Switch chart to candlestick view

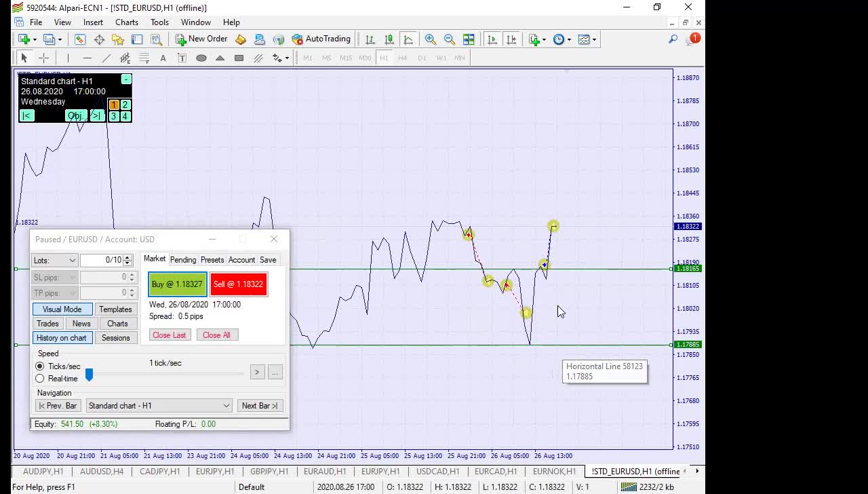click(389, 39)
